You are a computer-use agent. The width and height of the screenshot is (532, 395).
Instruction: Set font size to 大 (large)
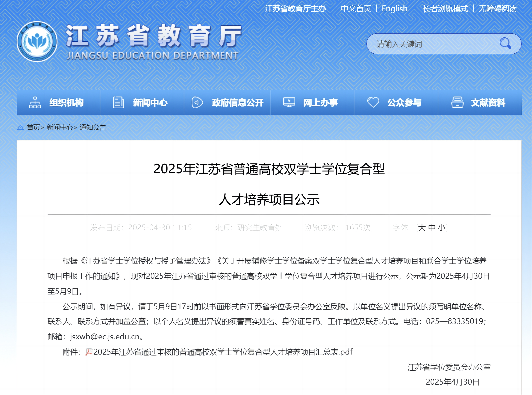pos(422,228)
